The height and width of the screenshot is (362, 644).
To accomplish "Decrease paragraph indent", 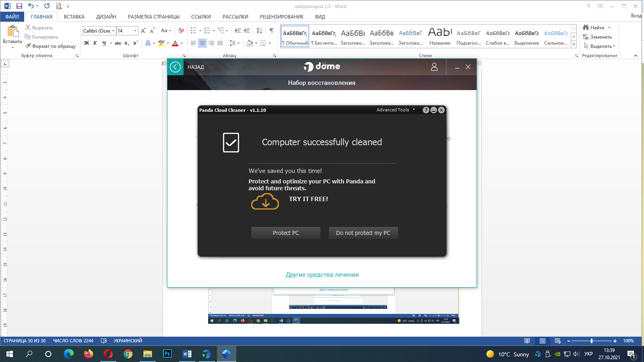I will point(238,31).
